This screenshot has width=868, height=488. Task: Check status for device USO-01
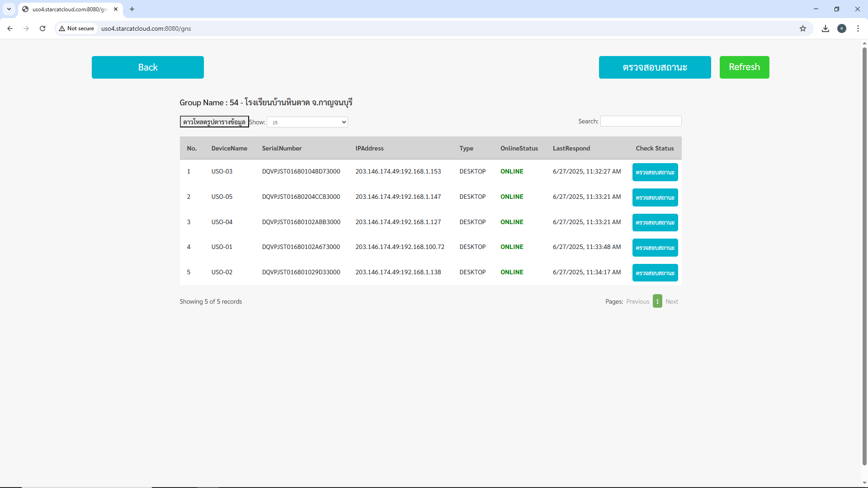pos(655,248)
